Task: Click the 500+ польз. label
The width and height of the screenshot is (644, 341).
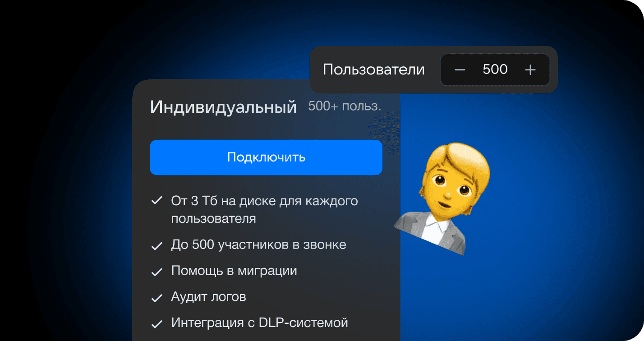Action: 345,106
